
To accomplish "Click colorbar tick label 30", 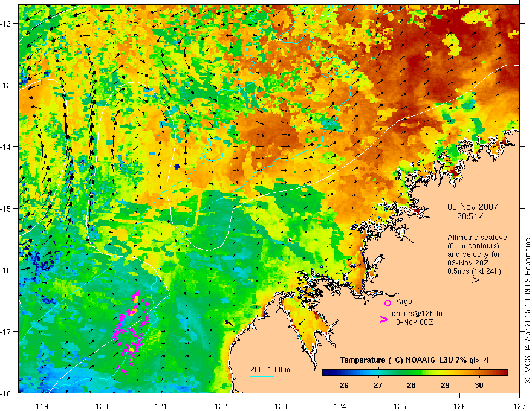I will (x=479, y=385).
